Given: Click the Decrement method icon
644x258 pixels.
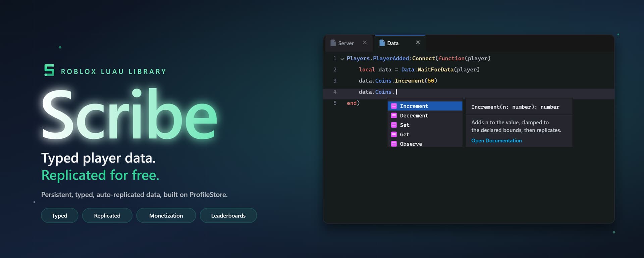Looking at the screenshot, I should (x=394, y=116).
